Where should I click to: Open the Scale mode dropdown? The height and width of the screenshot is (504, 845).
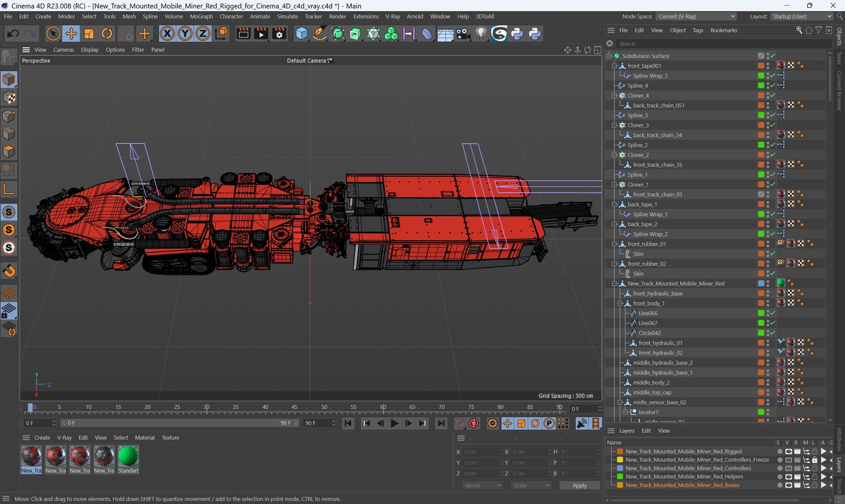531,485
